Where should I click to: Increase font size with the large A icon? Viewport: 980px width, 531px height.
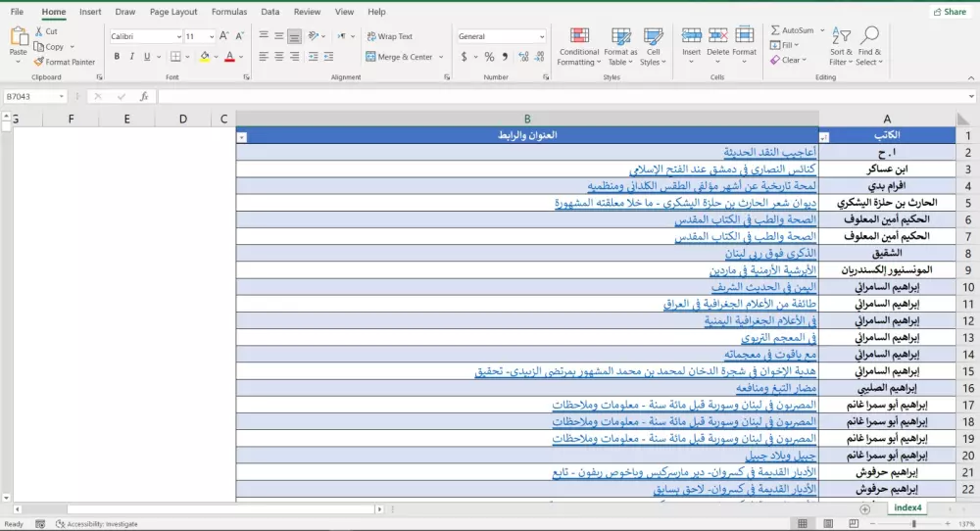(224, 36)
